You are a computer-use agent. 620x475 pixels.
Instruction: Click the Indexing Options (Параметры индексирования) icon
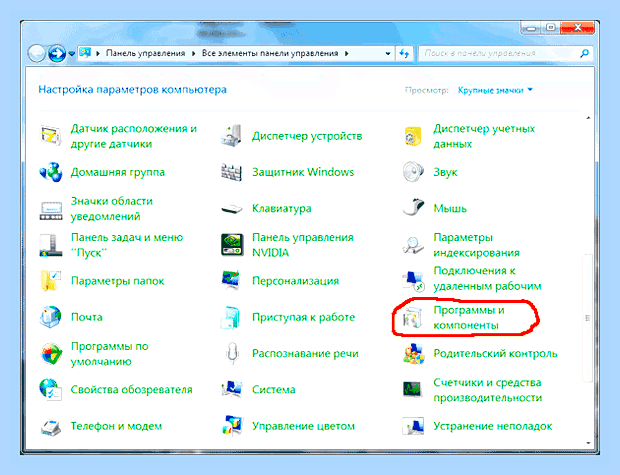(x=413, y=245)
